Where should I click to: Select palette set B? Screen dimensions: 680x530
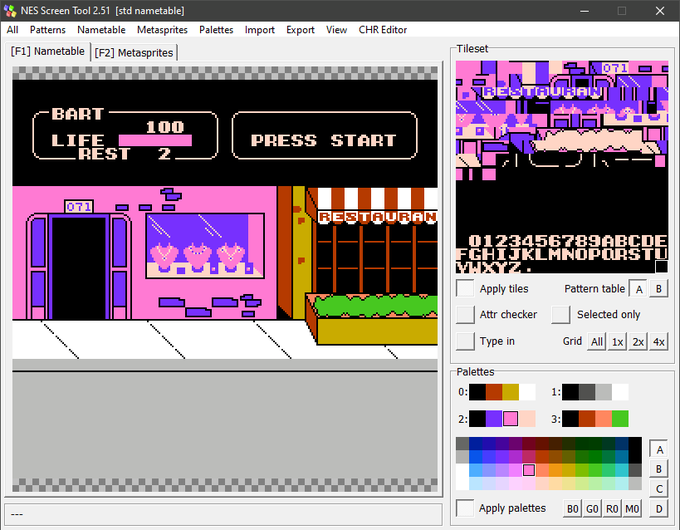659,469
